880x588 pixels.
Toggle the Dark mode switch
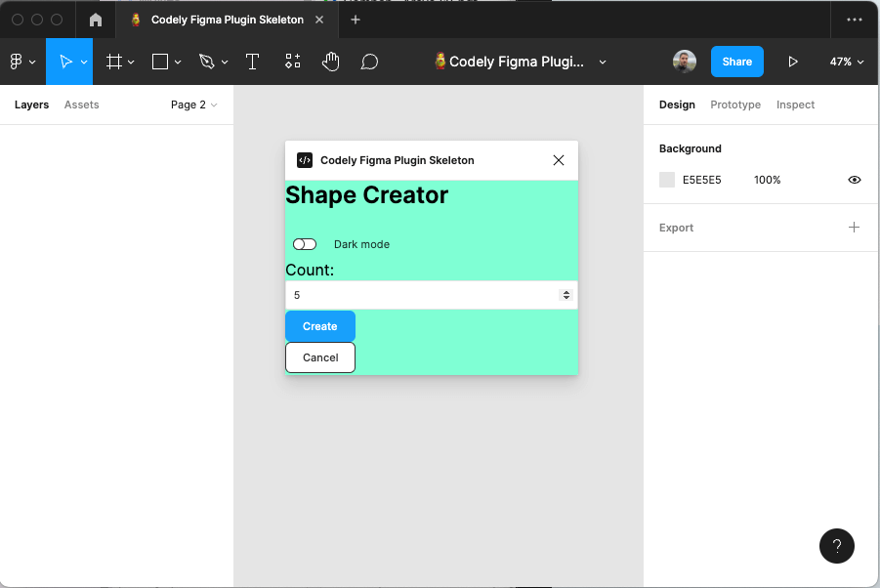[x=305, y=244]
